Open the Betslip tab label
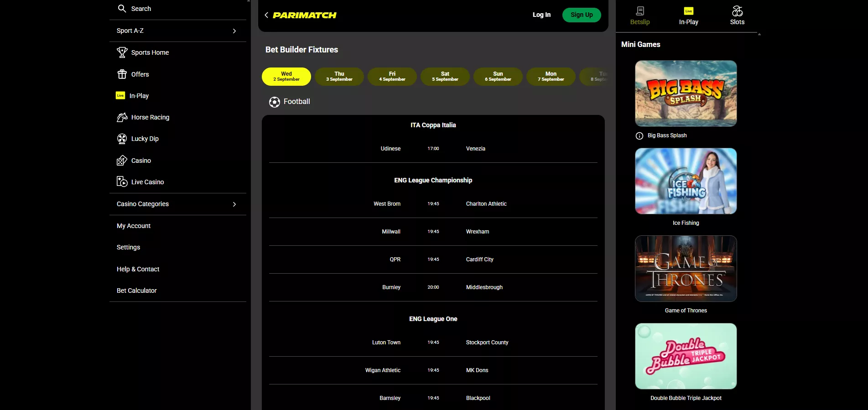 (640, 22)
